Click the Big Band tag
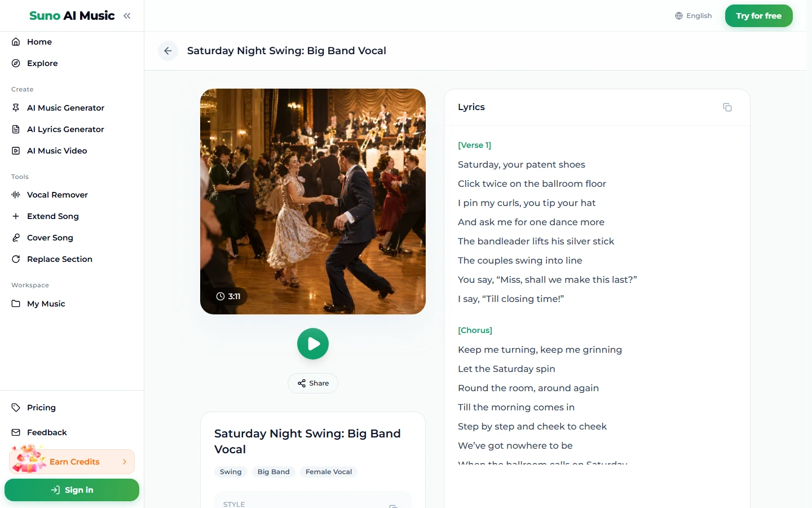812x508 pixels. pos(273,472)
